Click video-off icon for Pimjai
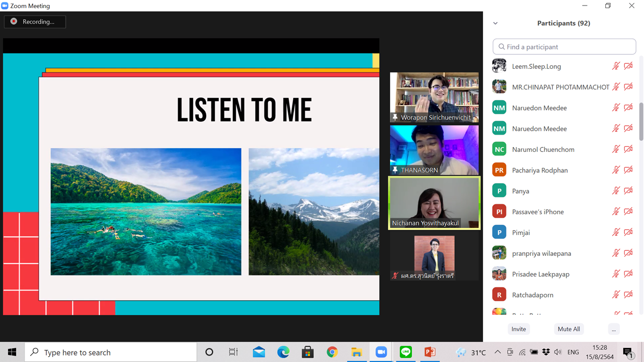This screenshot has width=644, height=362. (628, 232)
